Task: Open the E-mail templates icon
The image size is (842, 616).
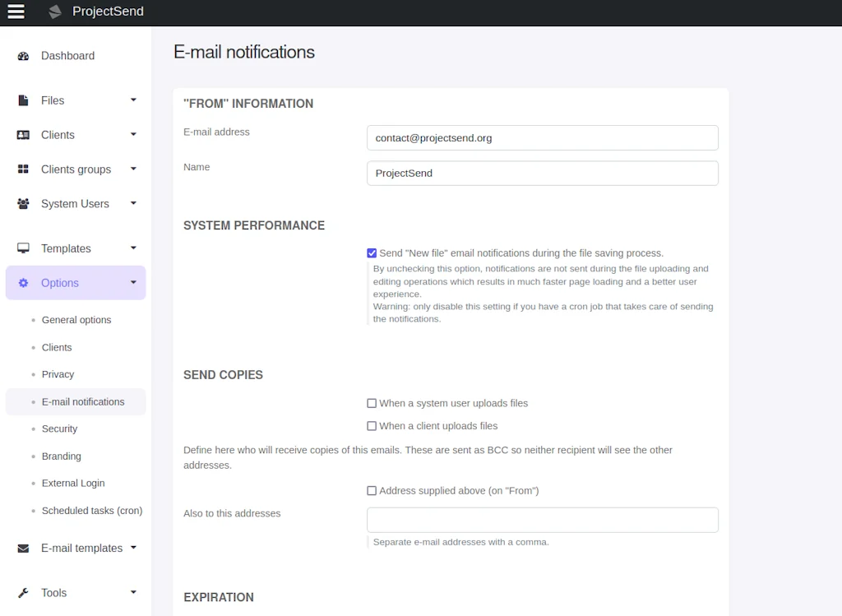Action: (22, 548)
